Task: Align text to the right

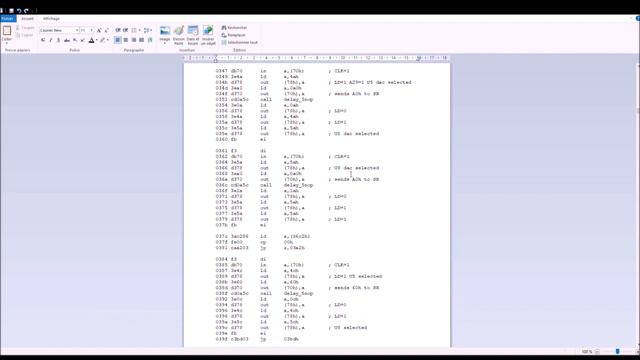Action: pos(133,40)
